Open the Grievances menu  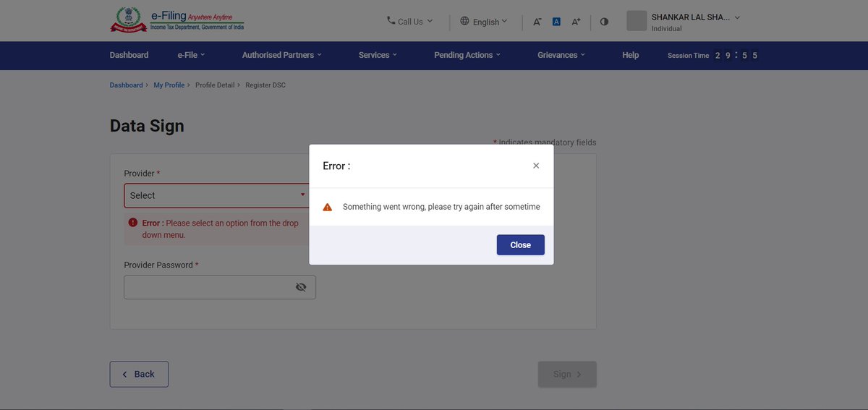(x=561, y=55)
